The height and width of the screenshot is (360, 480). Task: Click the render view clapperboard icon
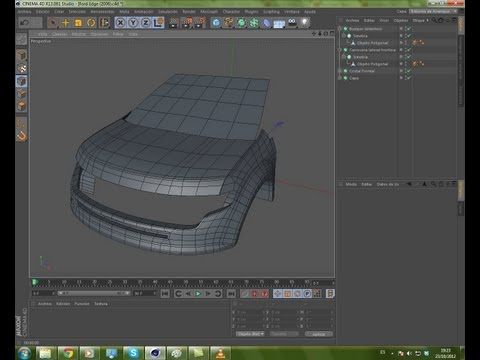[x=174, y=23]
